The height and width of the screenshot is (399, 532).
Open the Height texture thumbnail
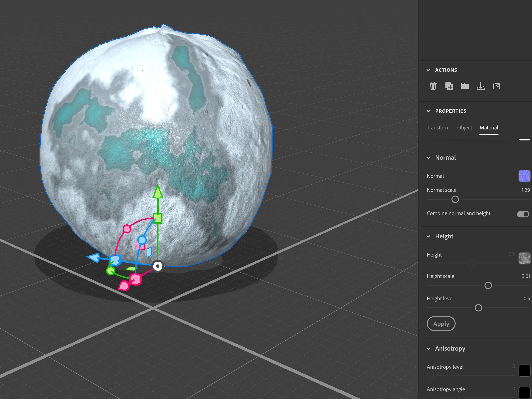pos(524,258)
